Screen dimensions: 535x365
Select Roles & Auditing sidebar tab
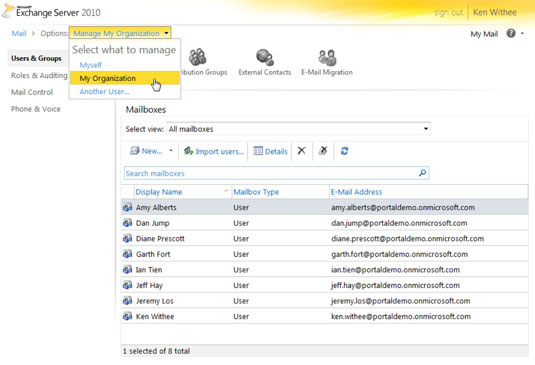point(39,75)
